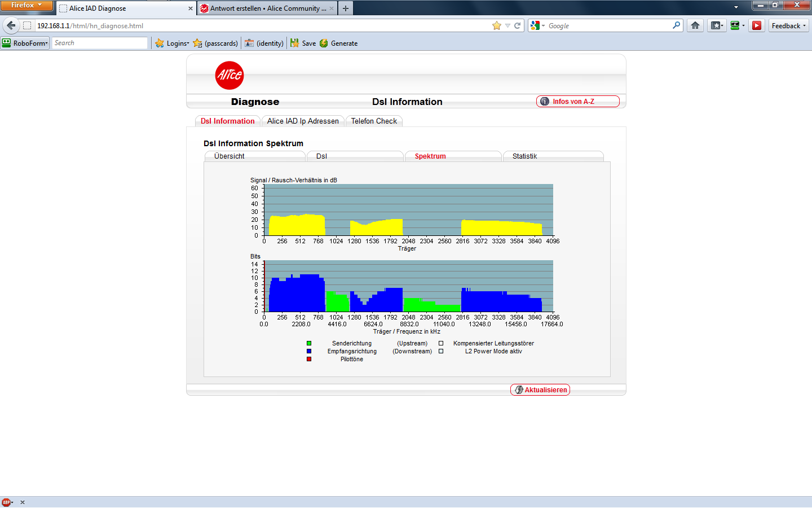Click the Google search magnifier icon
This screenshot has height=508, width=812.
pos(676,25)
